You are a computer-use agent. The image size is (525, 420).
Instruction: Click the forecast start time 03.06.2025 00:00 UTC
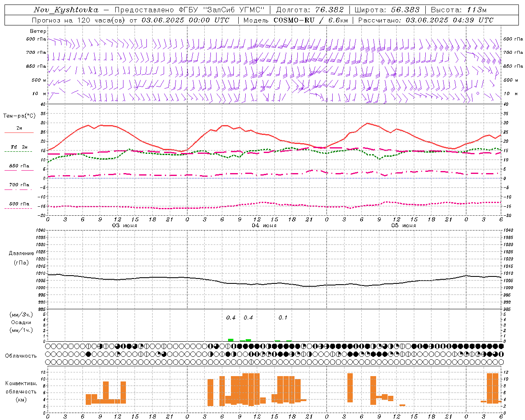click(x=185, y=20)
